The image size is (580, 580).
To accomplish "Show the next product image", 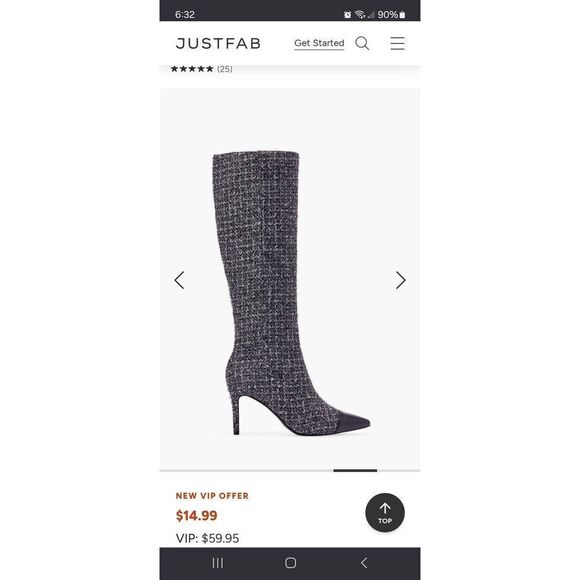I will [401, 280].
